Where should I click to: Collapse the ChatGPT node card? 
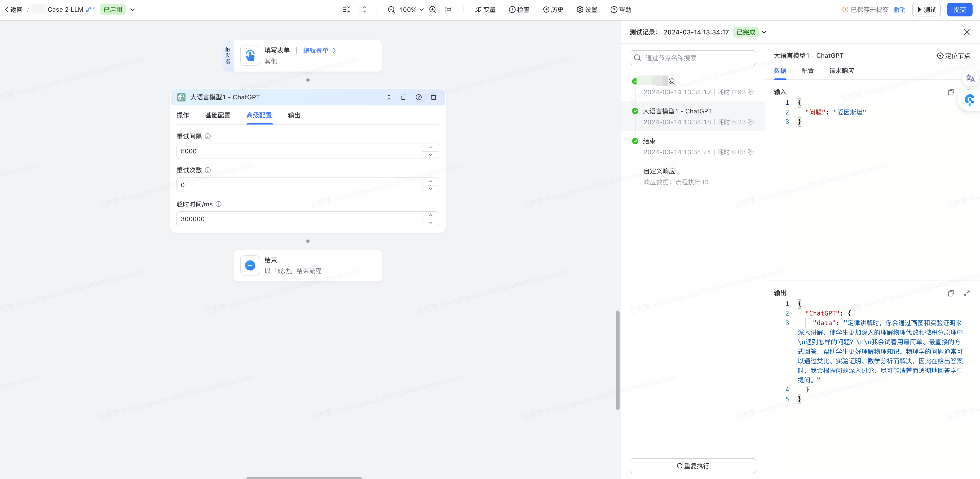point(389,97)
